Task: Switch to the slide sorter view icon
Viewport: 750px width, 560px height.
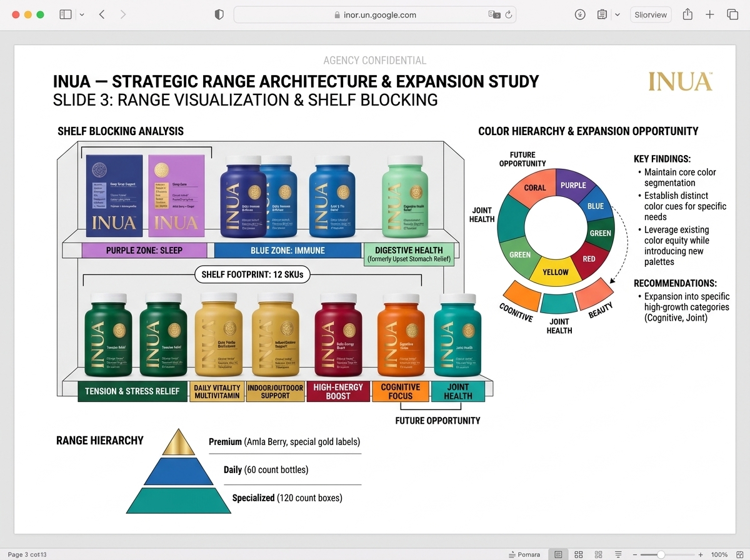Action: tap(598, 554)
